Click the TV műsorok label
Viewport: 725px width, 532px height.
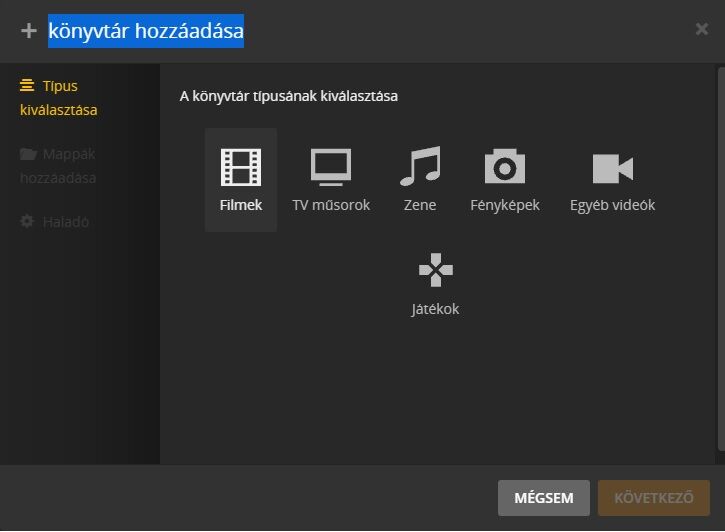tap(331, 205)
